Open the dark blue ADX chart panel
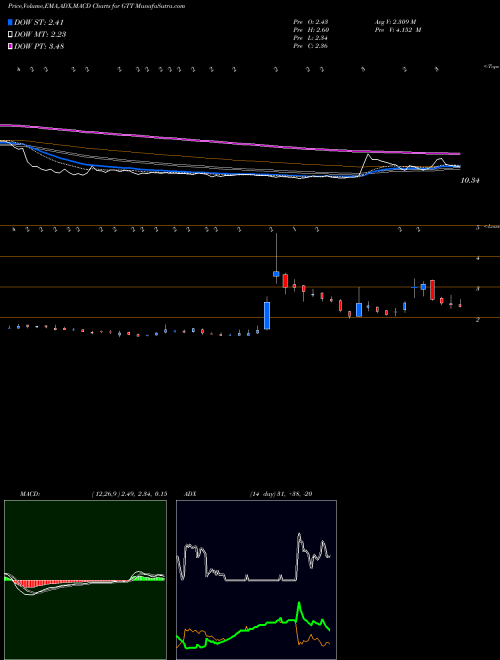This screenshot has width=500, height=660. 256,580
